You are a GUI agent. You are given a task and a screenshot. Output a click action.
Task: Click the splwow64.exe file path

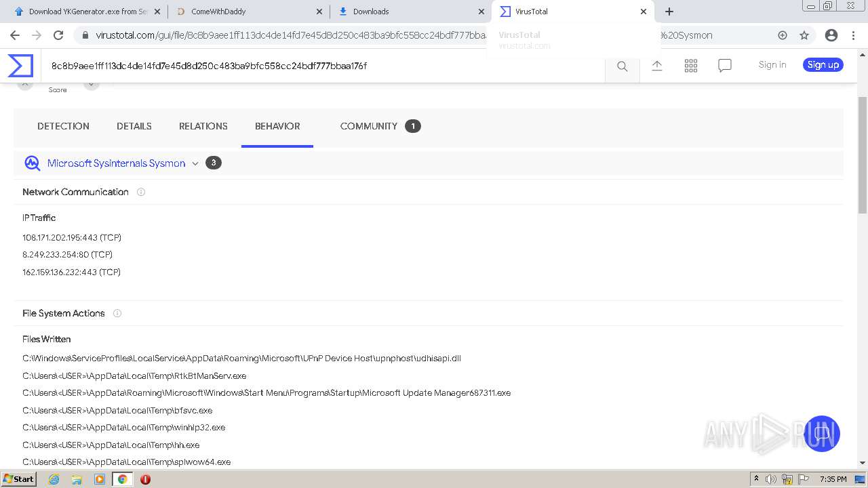(x=127, y=462)
